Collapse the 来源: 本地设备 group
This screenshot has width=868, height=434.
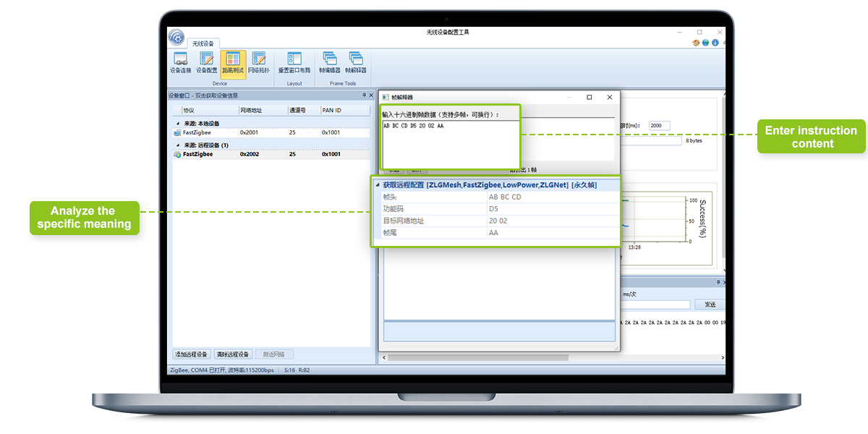(x=177, y=124)
